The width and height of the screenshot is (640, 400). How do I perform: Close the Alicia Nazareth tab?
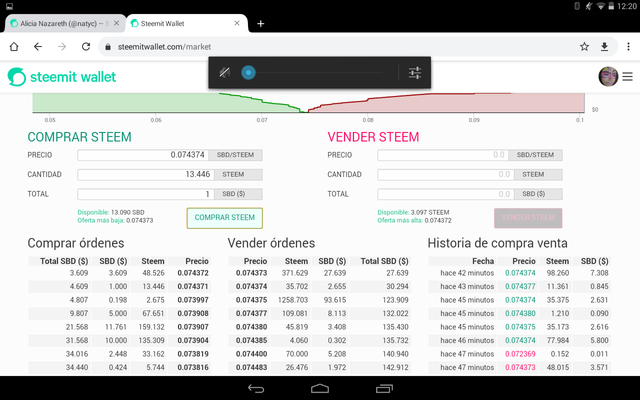tap(116, 23)
